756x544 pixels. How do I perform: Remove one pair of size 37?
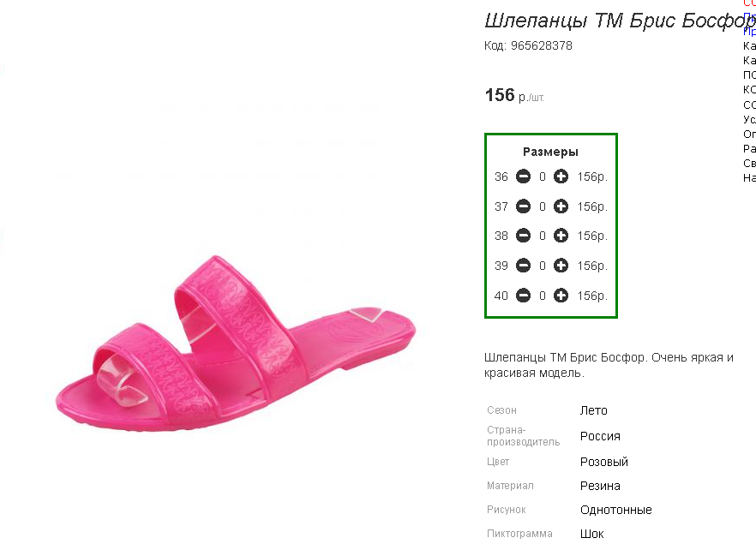click(x=523, y=206)
